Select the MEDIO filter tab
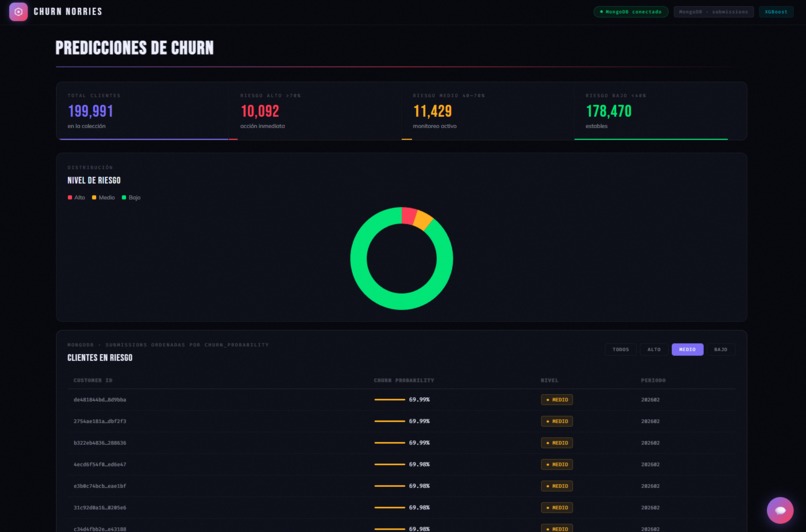The height and width of the screenshot is (532, 806). tap(687, 350)
